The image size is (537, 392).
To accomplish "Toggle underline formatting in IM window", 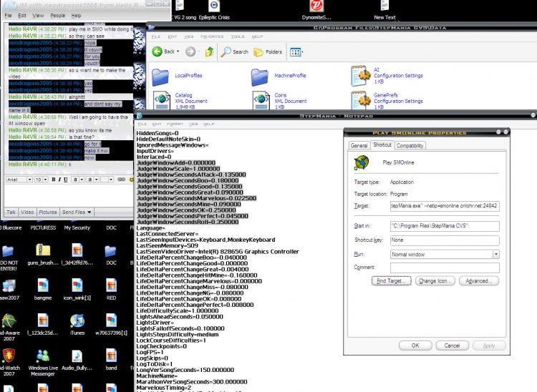I will [x=65, y=180].
